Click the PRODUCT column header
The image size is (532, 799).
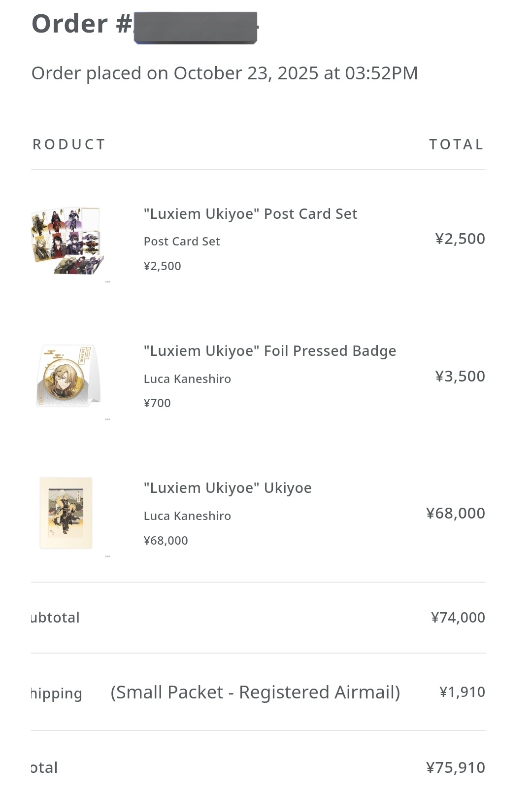(69, 144)
